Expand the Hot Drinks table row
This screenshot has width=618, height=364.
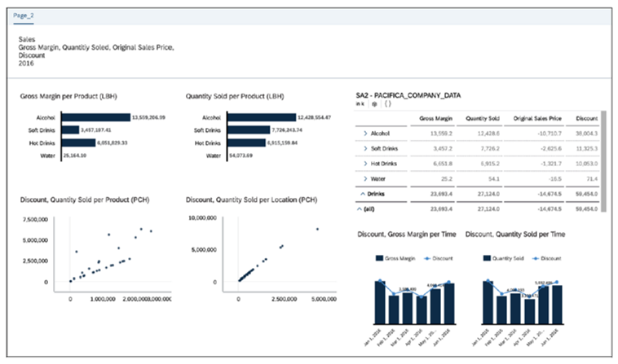[364, 163]
